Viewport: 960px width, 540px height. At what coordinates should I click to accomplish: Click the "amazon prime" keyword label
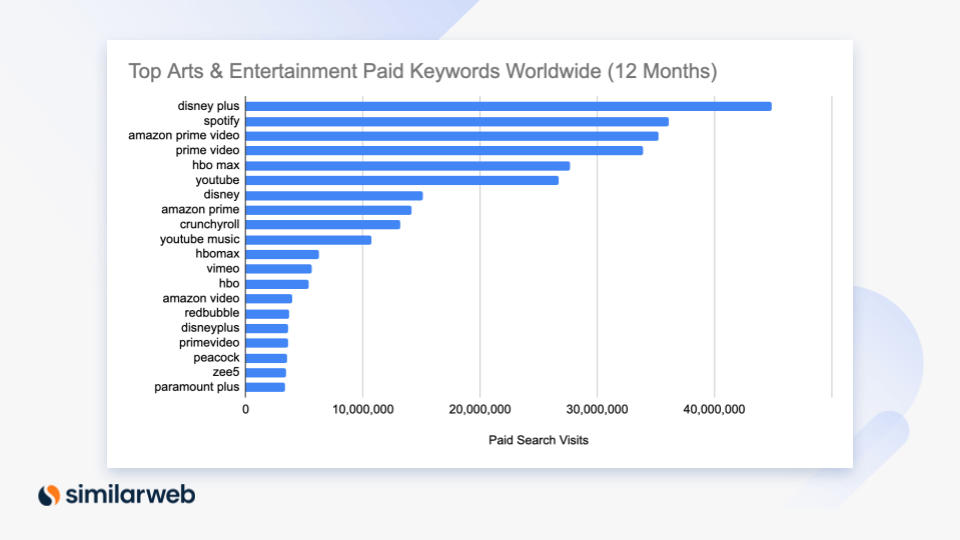pos(200,209)
